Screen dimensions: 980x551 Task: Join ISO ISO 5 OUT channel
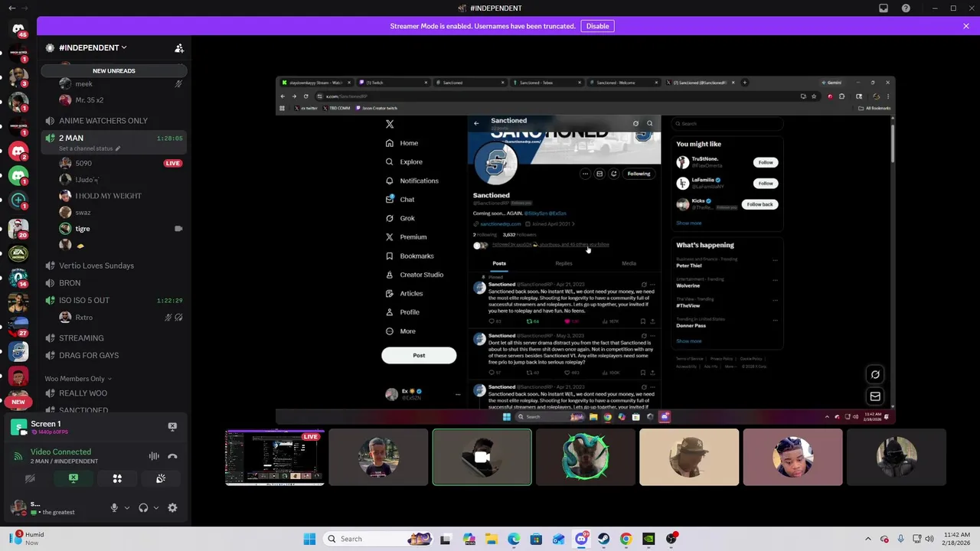[x=113, y=300]
